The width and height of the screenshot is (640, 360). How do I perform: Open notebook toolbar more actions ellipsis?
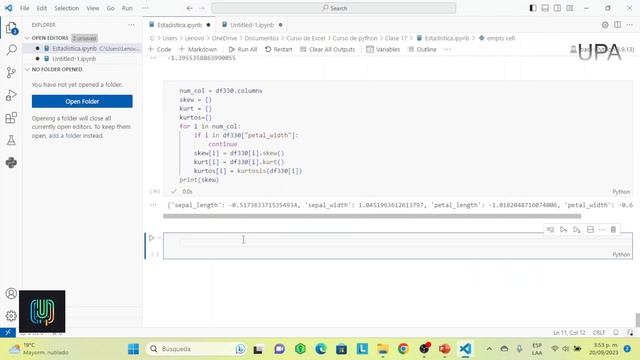point(447,49)
